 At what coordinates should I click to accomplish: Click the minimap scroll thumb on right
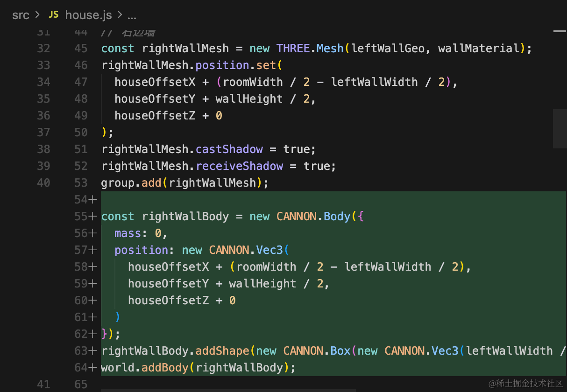tap(560, 129)
